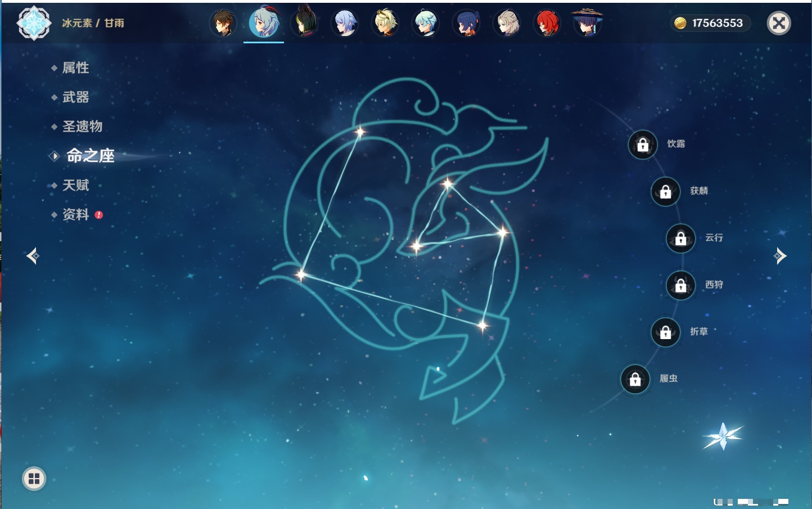
Task: Click the Cryo snowflake element emblem
Action: pyautogui.click(x=34, y=23)
